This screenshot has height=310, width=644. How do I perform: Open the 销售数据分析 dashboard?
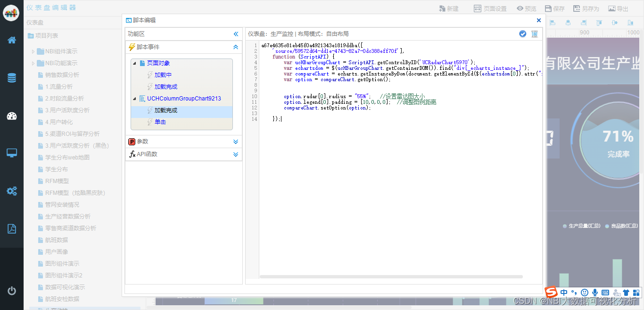62,75
